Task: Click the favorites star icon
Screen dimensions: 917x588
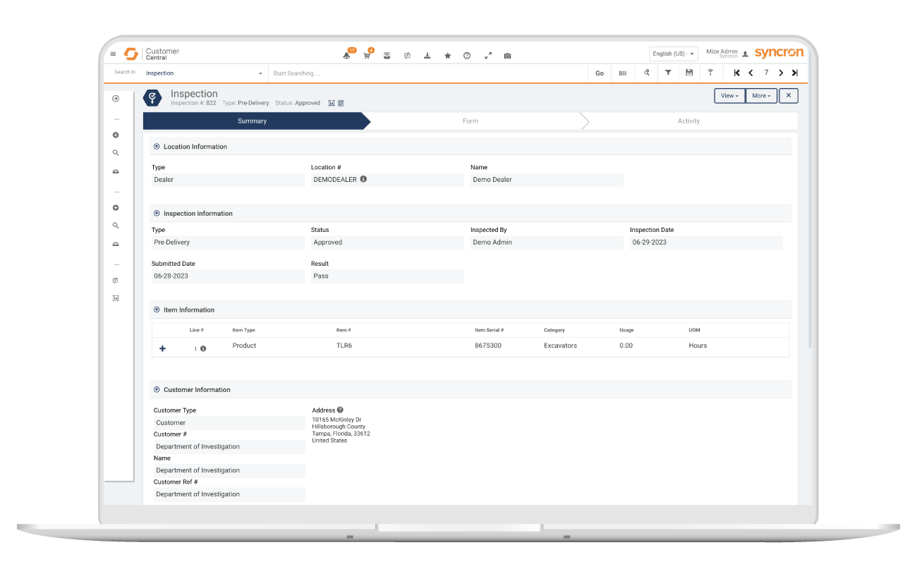Action: pos(447,56)
